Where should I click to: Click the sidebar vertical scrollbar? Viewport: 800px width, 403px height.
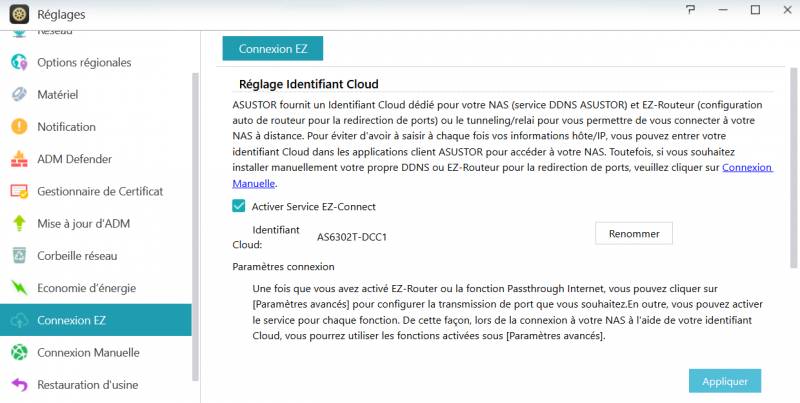pos(196,200)
